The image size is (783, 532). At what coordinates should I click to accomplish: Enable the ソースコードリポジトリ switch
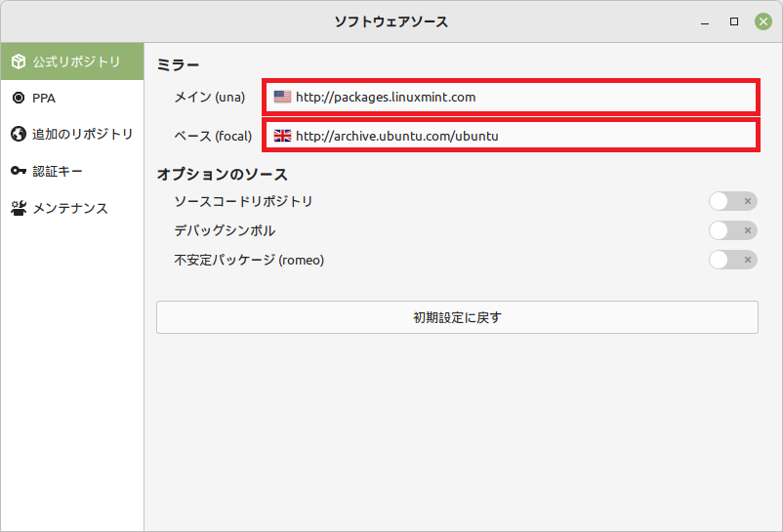coord(732,201)
